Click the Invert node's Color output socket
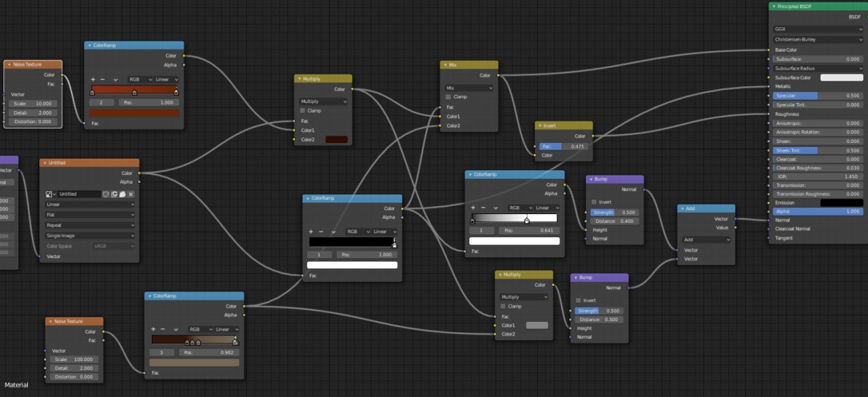 (x=593, y=136)
